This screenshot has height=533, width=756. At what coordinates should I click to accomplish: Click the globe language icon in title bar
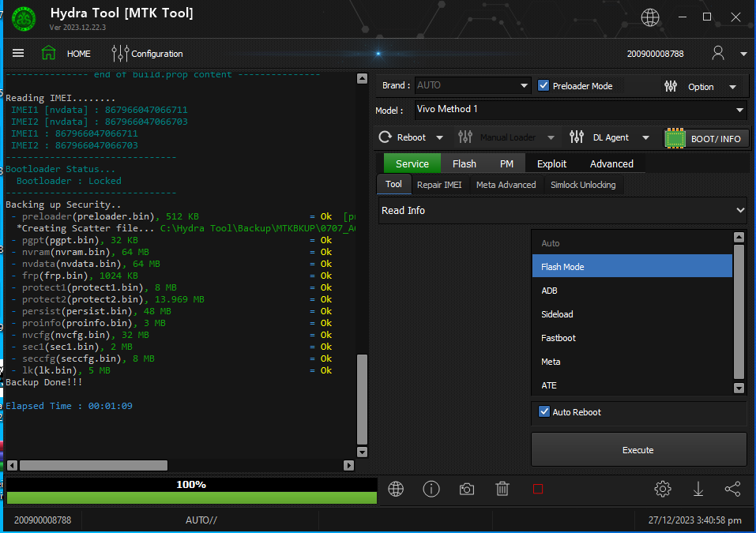pyautogui.click(x=650, y=17)
